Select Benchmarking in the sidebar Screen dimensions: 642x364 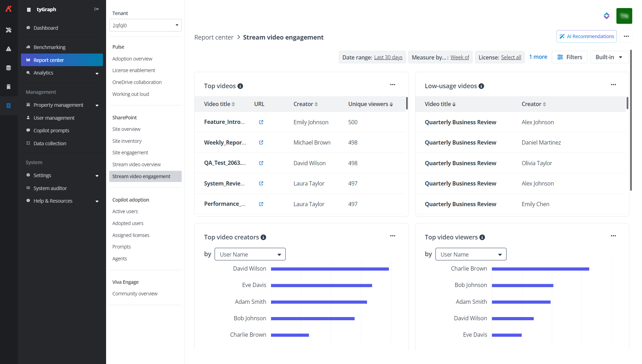pyautogui.click(x=49, y=47)
